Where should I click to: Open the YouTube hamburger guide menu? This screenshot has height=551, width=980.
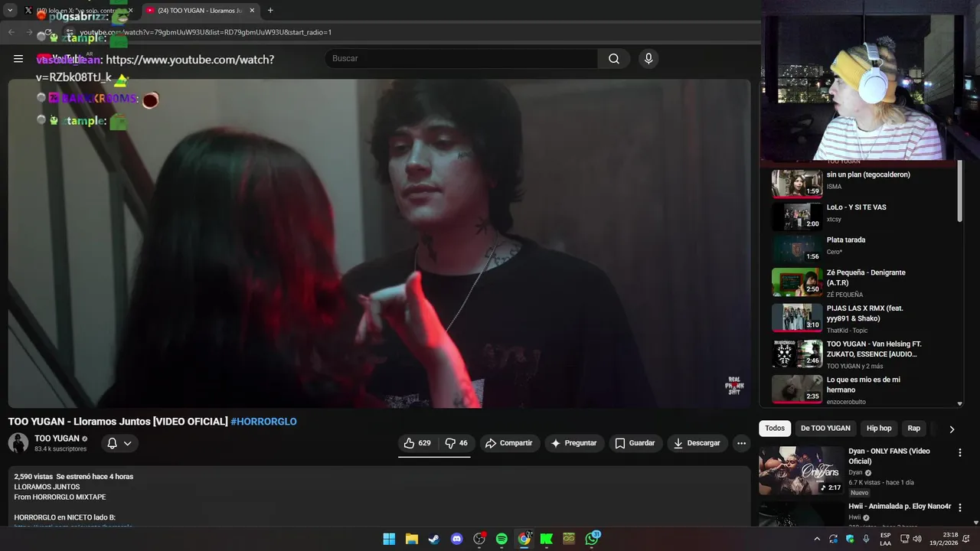click(18, 59)
